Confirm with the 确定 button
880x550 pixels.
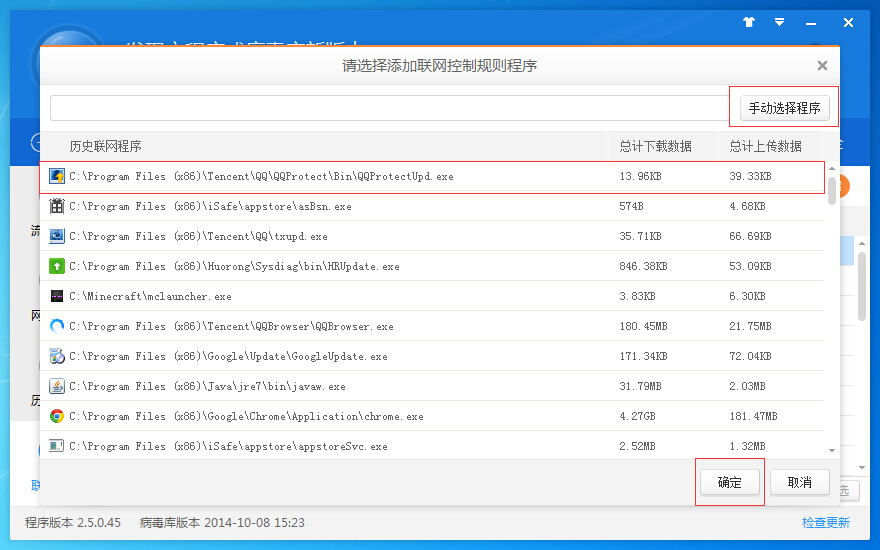pos(730,482)
